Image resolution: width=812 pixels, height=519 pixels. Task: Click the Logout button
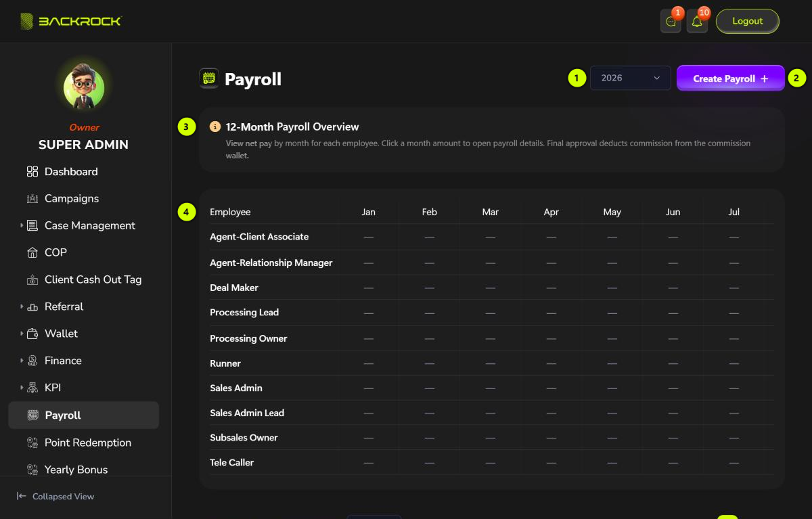coord(748,21)
